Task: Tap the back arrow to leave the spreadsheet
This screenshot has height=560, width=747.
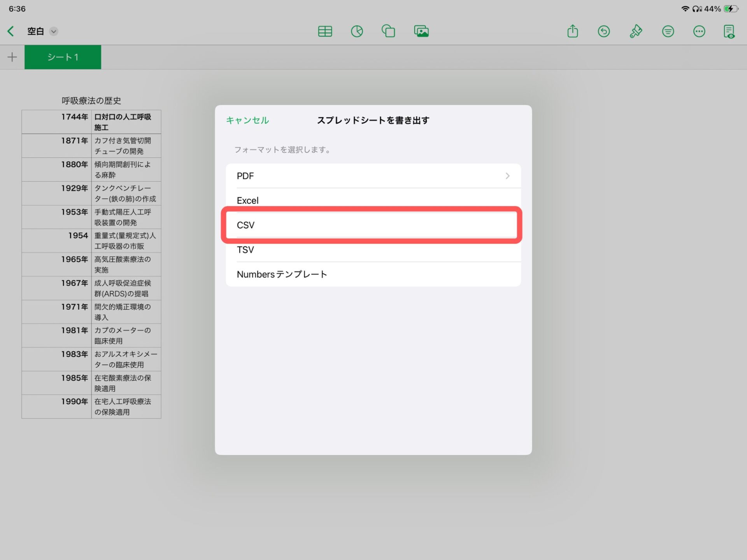Action: 11,31
